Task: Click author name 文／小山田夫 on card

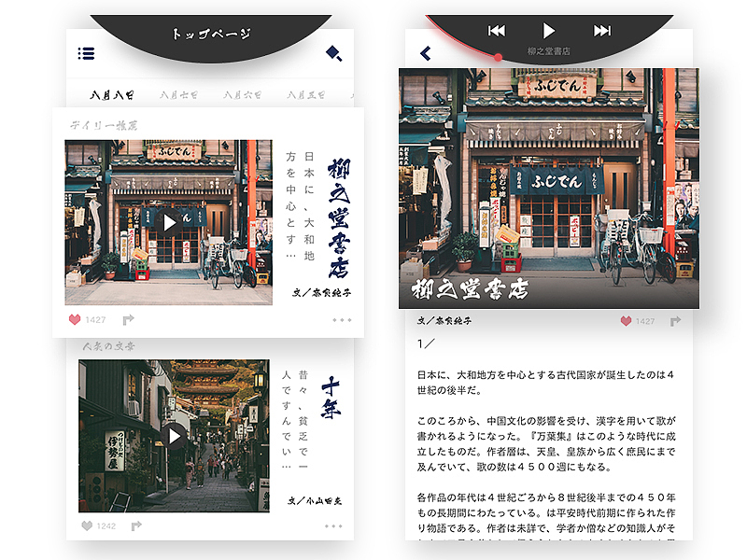Action: tap(315, 501)
